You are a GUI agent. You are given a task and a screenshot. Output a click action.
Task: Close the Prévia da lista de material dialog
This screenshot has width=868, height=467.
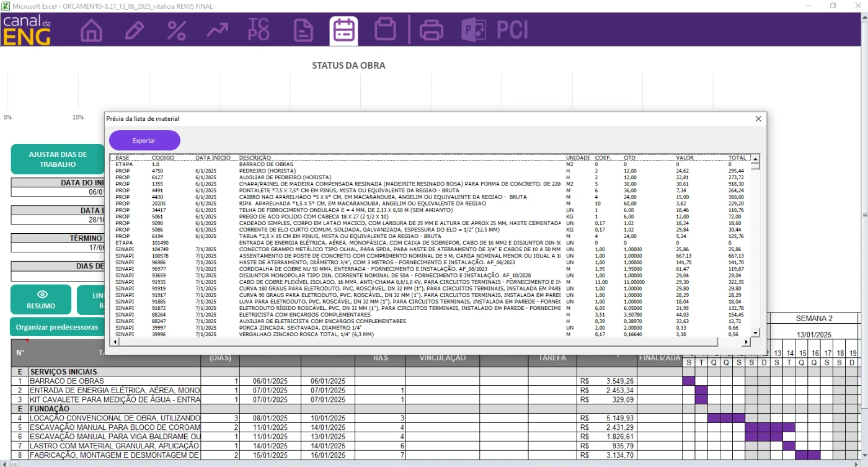pos(758,119)
